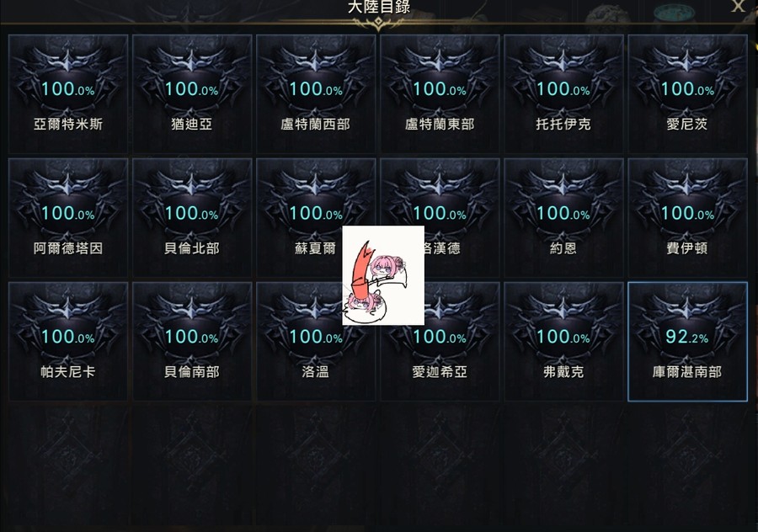
Task: Select 庫爾湛南部 tile showing 92.2%
Action: pos(687,342)
